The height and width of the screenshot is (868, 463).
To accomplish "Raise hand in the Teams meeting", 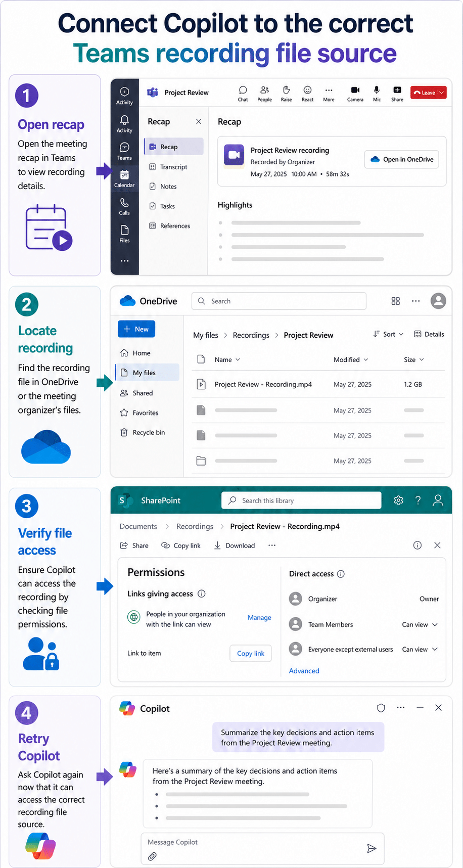I will 286,94.
